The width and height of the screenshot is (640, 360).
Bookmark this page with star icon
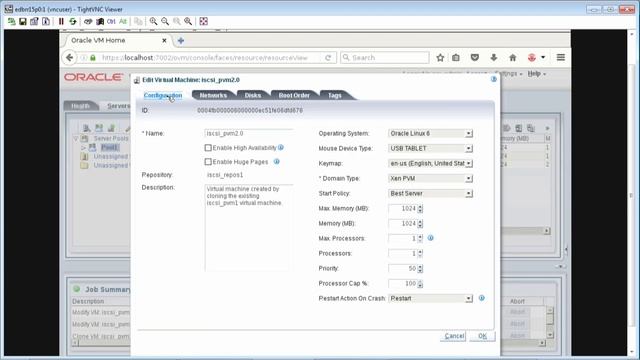click(x=440, y=58)
